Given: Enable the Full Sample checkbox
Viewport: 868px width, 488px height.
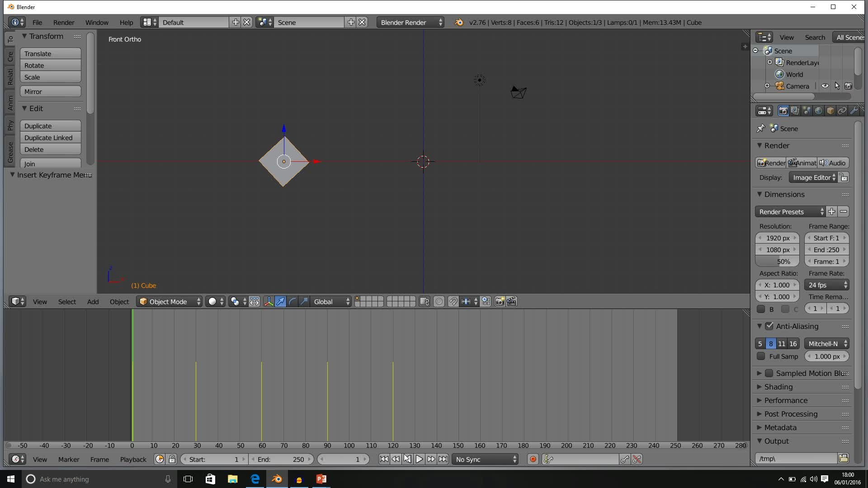Looking at the screenshot, I should (x=761, y=357).
